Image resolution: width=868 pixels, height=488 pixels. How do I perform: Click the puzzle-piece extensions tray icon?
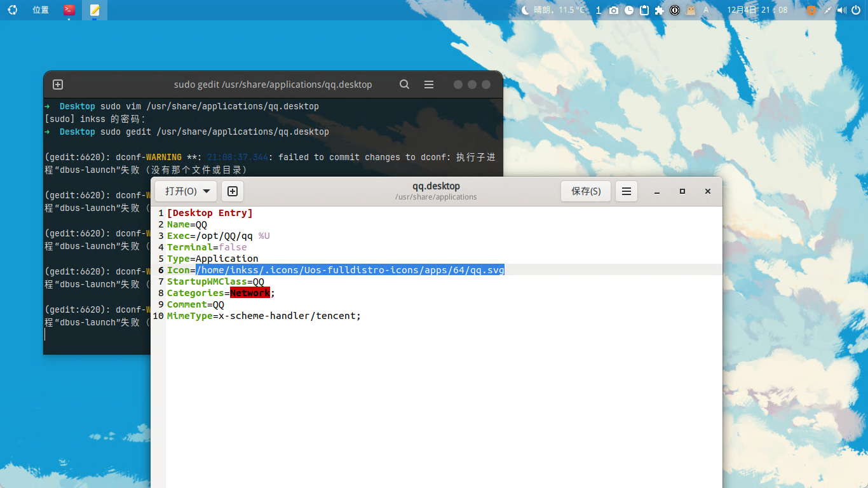tap(660, 10)
